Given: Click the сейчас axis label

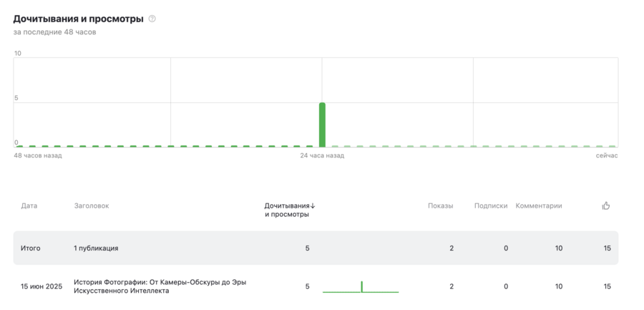Looking at the screenshot, I should [x=606, y=155].
